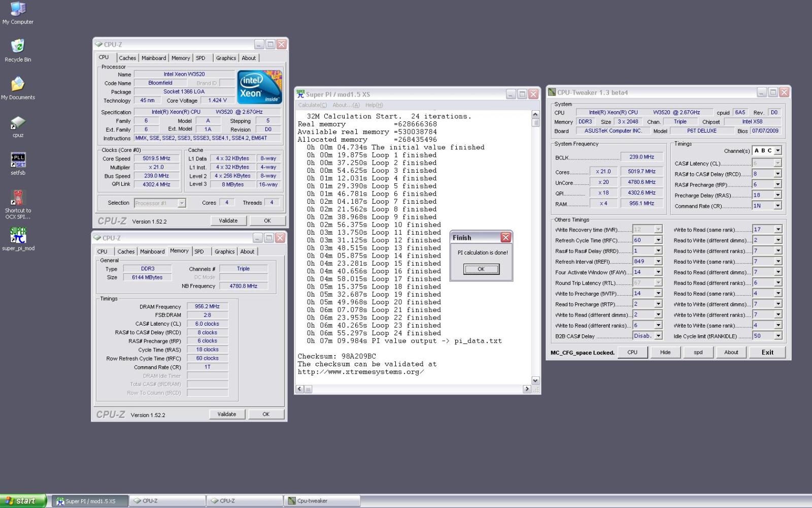The height and width of the screenshot is (508, 812).
Task: Click Cores multiplier x 21.0 field
Action: pyautogui.click(x=603, y=172)
